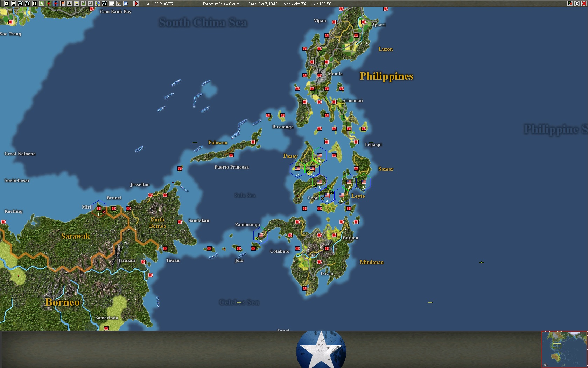Screen dimensions: 588x368
Task: Click the white star on green icon
Action: 41,4
